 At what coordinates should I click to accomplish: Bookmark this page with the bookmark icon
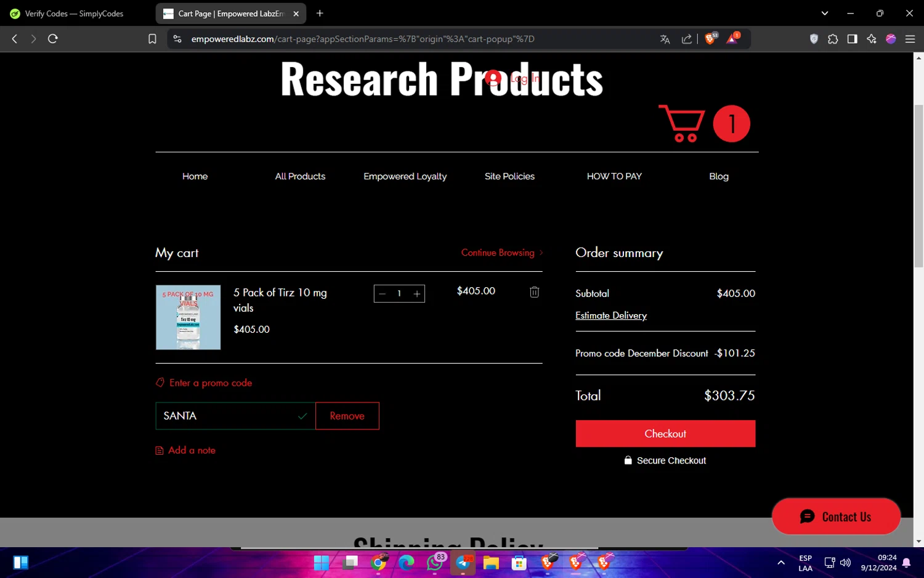tap(152, 39)
